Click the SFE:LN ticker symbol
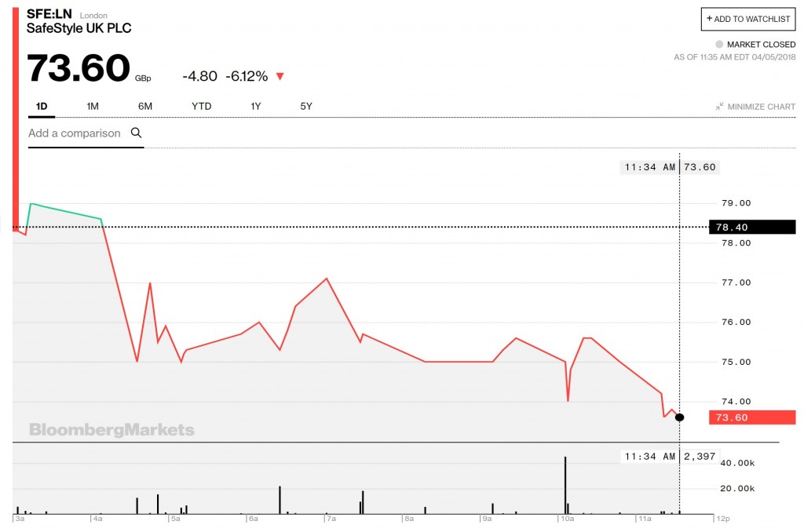 point(49,14)
